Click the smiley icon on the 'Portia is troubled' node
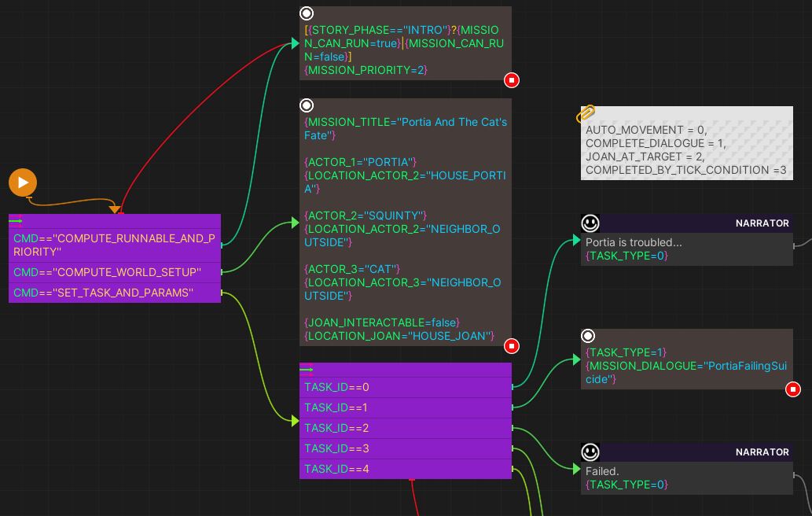 coord(589,223)
